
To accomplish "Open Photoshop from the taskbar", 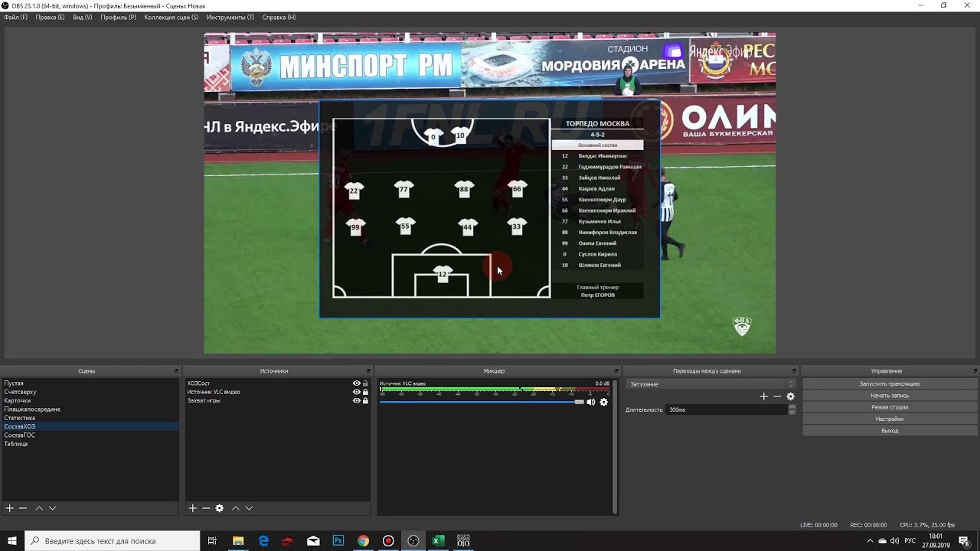I will 338,540.
